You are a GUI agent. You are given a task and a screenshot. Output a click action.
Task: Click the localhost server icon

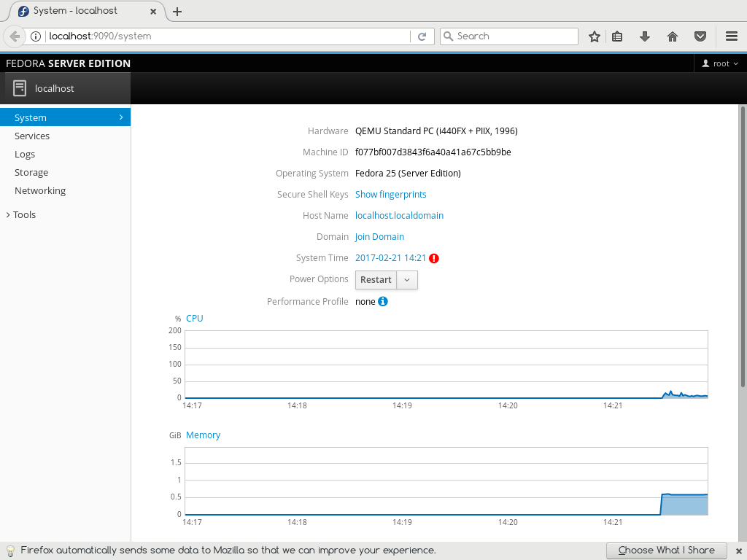coord(20,88)
